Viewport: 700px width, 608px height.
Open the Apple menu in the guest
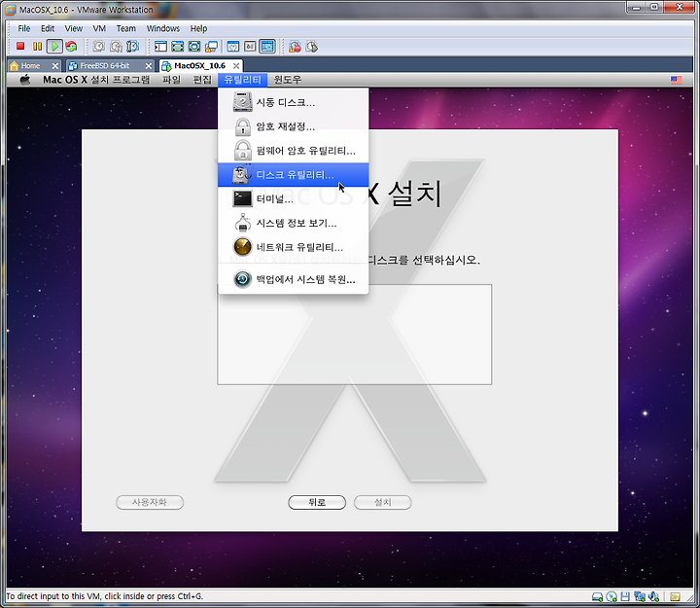click(25, 80)
